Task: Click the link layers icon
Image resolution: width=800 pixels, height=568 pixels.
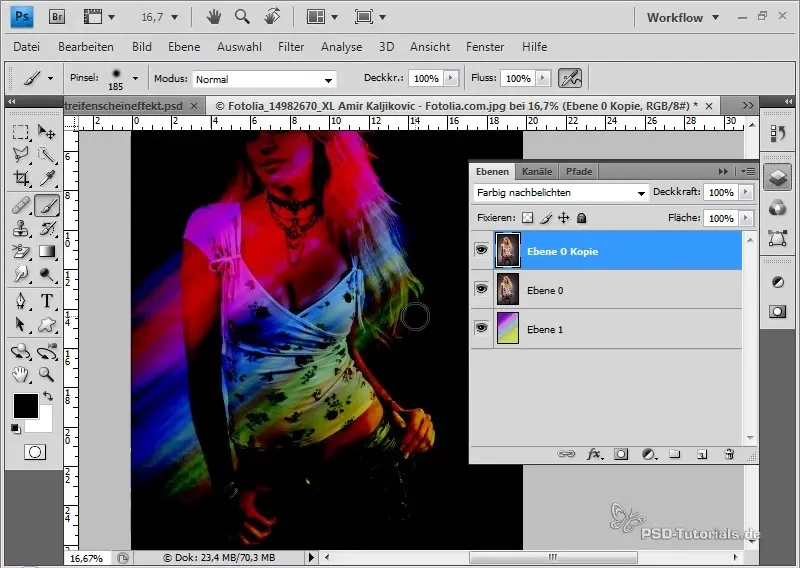Action: 566,454
